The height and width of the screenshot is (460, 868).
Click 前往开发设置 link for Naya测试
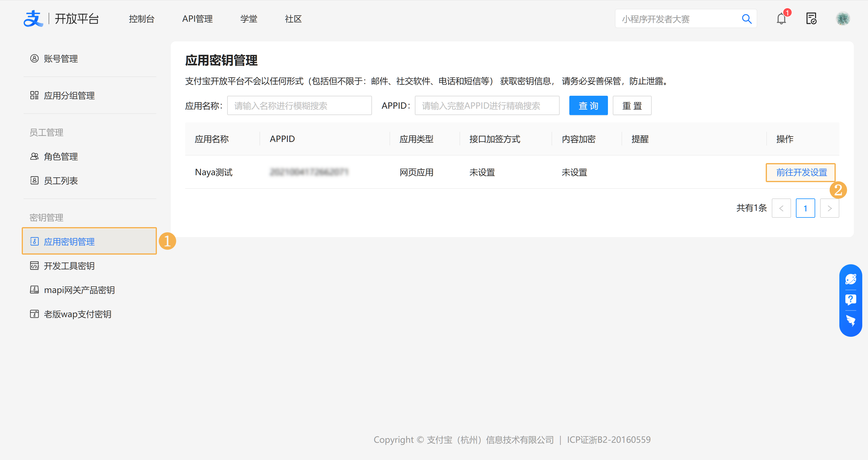(801, 173)
